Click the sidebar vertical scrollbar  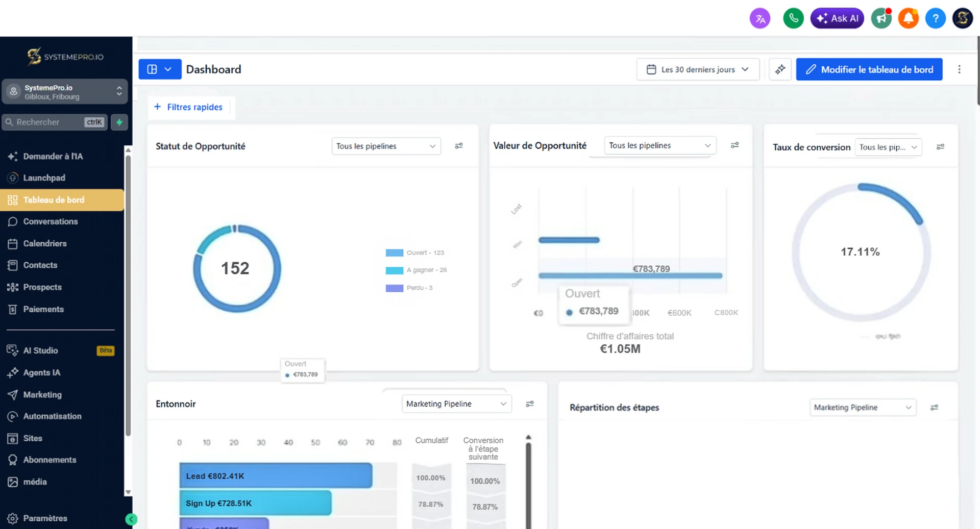[128, 296]
